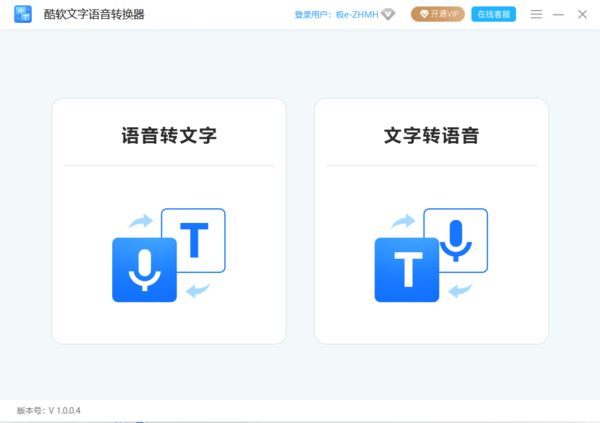
Task: Close the converter window
Action: pos(582,15)
